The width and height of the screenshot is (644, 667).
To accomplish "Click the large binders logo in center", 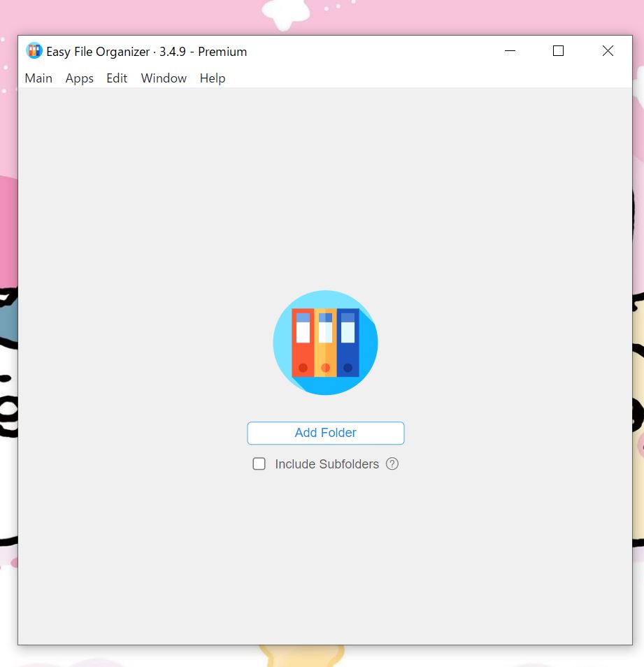I will tap(325, 343).
